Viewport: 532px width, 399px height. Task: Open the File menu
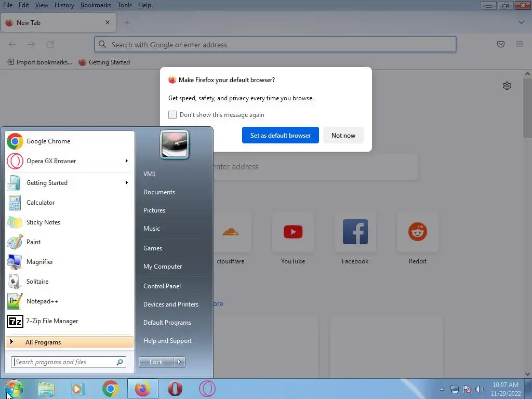[x=7, y=5]
